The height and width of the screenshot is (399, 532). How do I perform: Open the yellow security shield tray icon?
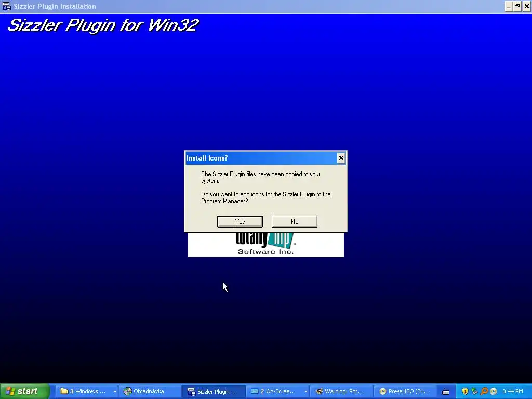tap(465, 391)
